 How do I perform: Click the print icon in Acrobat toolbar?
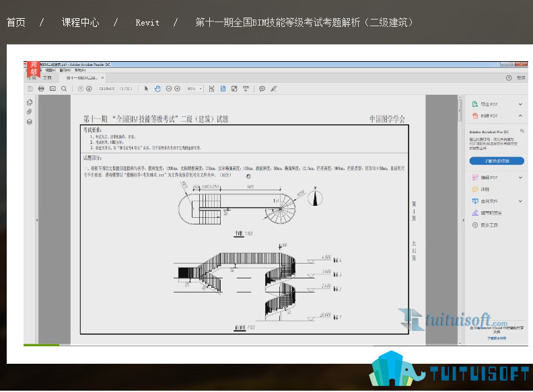click(x=41, y=89)
